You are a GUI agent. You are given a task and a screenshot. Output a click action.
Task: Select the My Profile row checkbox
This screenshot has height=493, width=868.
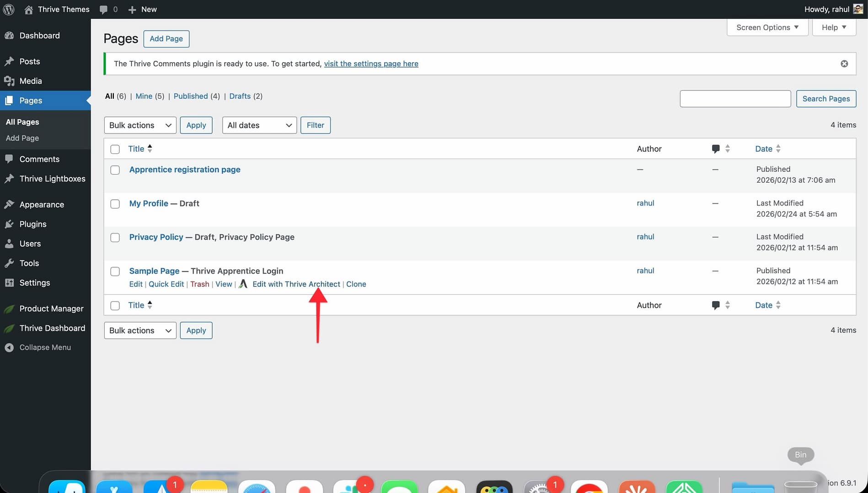coord(115,204)
